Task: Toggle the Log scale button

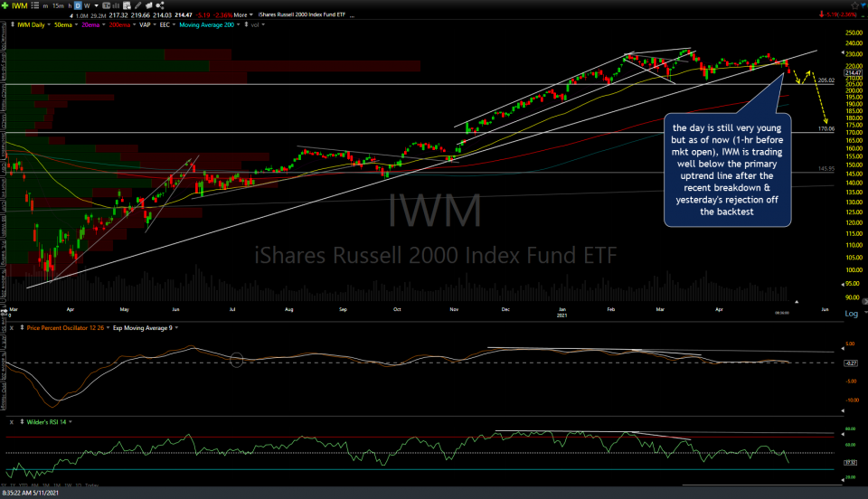Action: click(852, 314)
